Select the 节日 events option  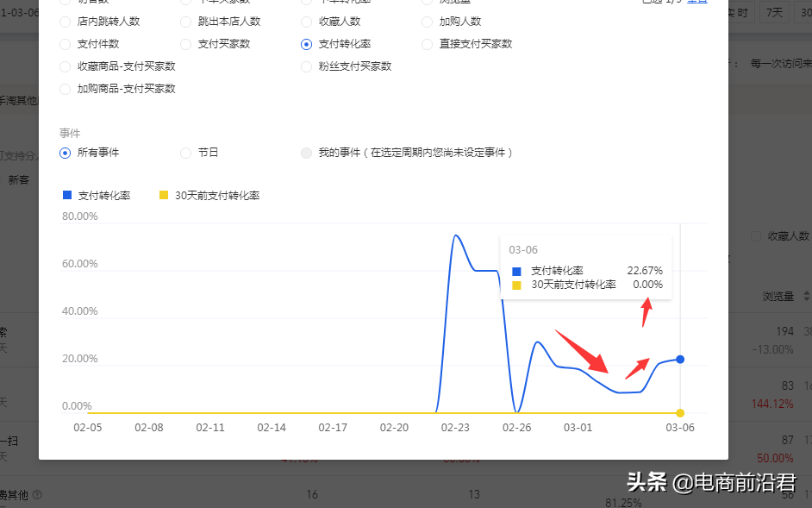[x=186, y=153]
